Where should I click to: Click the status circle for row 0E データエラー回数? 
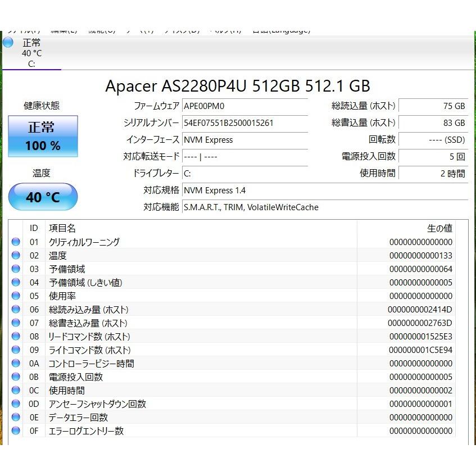16,417
